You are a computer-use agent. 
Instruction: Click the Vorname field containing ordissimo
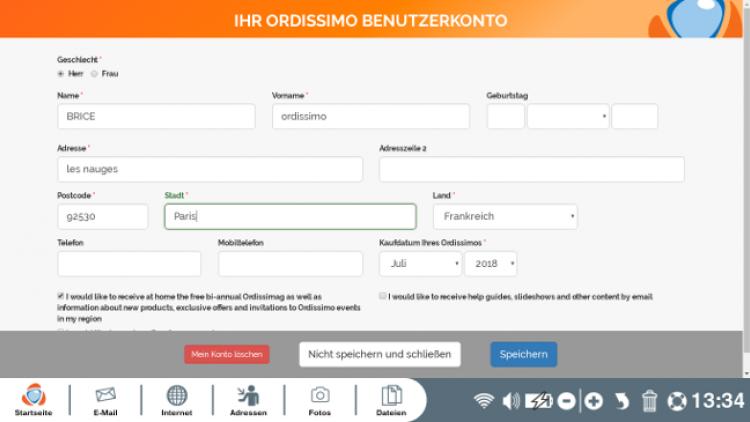[371, 116]
